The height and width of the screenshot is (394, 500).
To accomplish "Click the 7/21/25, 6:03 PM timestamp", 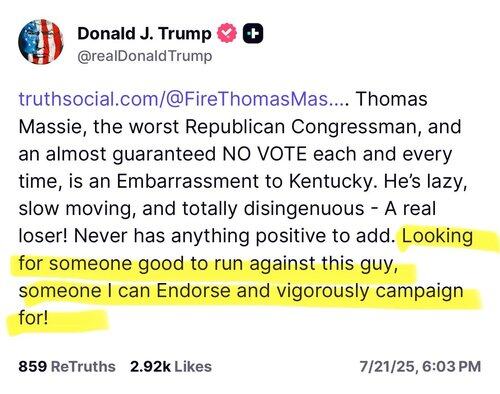I will coord(420,366).
